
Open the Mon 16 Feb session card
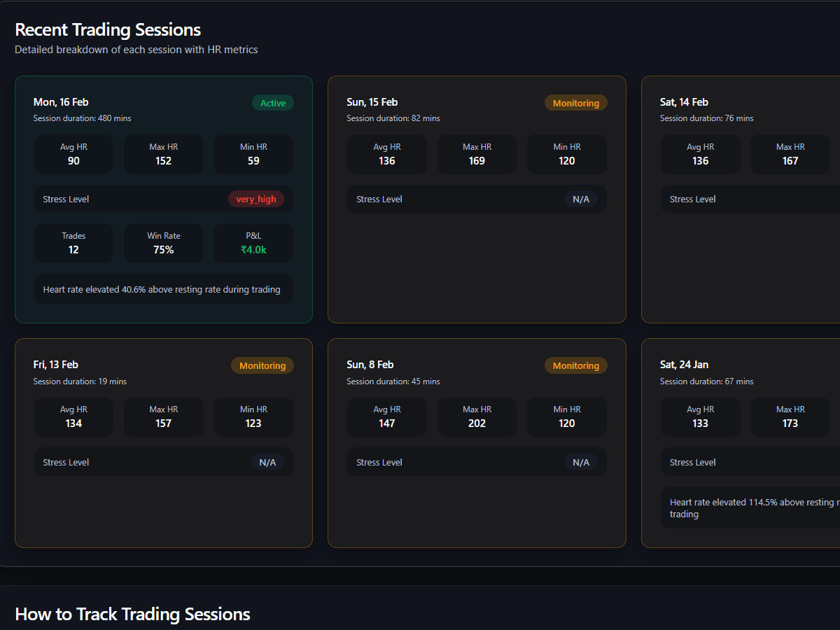point(163,199)
